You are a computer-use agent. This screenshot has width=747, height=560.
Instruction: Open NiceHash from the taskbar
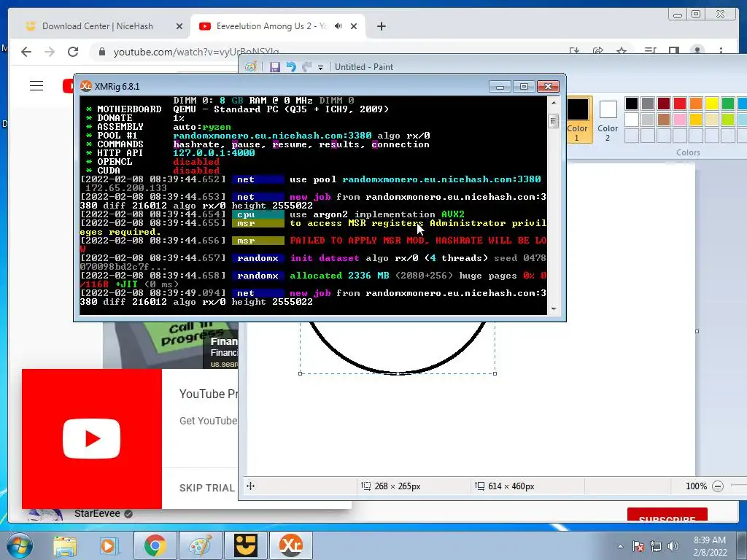pos(245,545)
